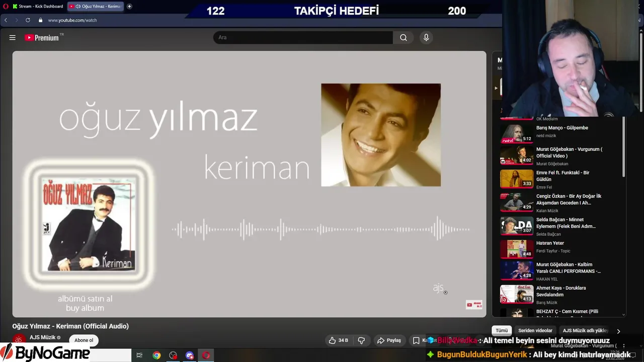Open the Opera menu icon

tap(5, 7)
